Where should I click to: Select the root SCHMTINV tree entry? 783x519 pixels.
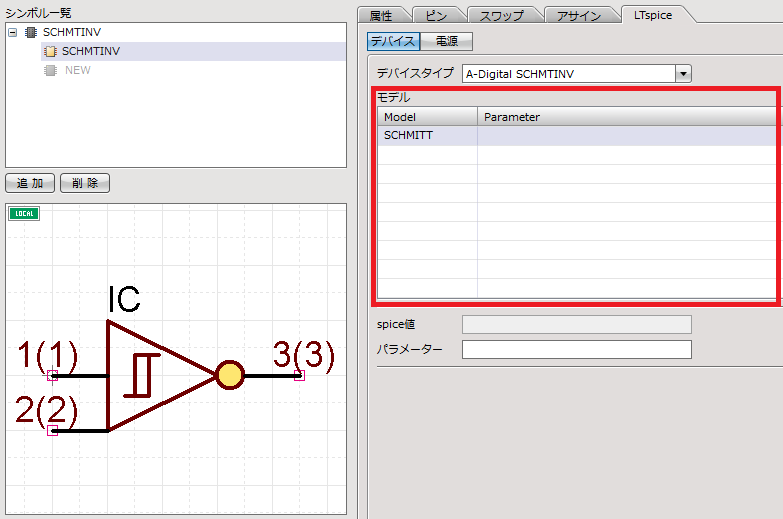pos(72,32)
